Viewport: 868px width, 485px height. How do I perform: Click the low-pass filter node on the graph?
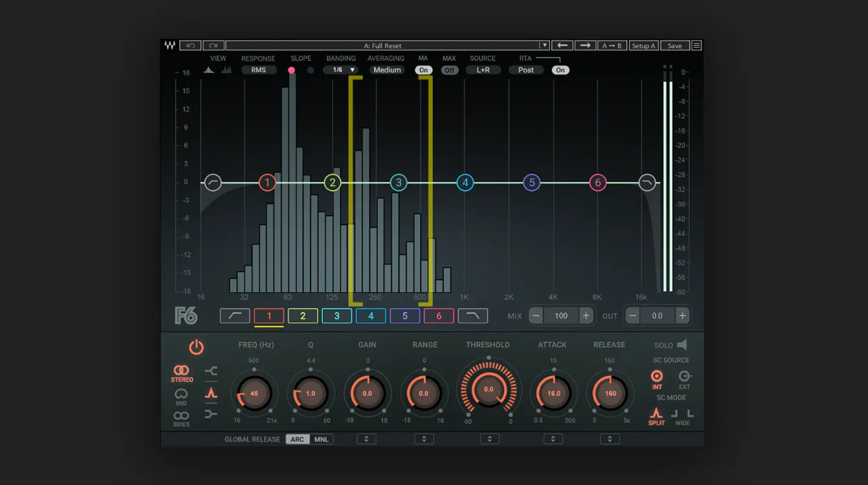[647, 183]
